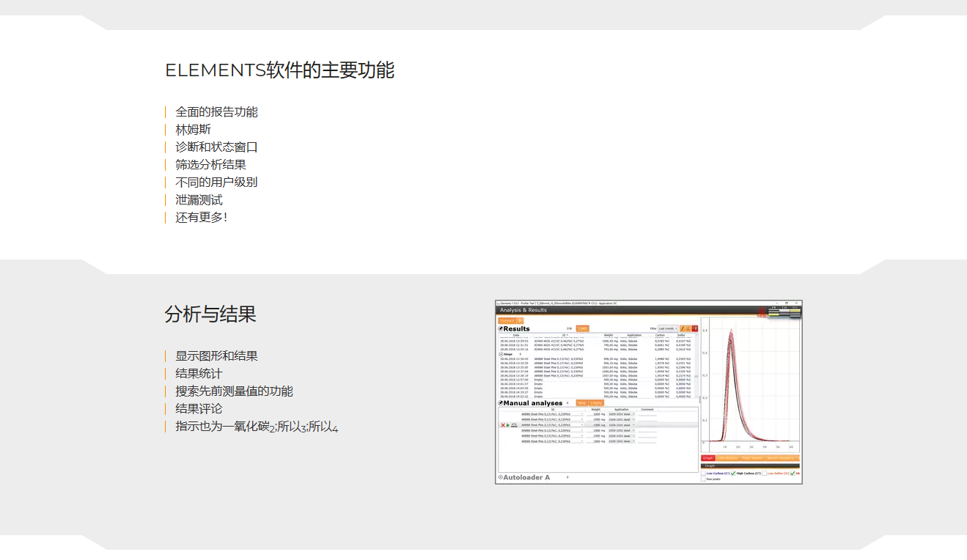Click the red delete X in Manual analyses
967x560 pixels.
coord(503,425)
